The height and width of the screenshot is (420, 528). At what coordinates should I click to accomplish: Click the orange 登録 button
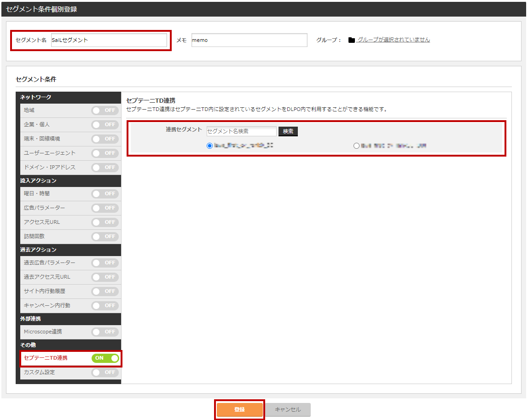coord(239,409)
